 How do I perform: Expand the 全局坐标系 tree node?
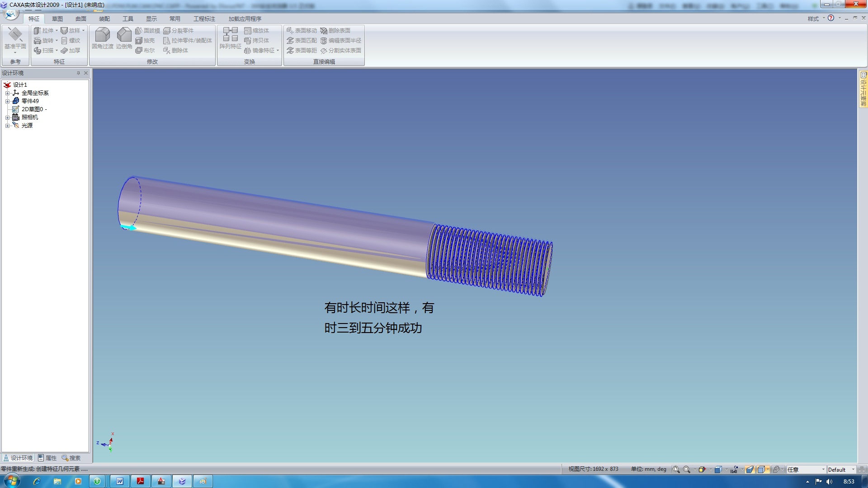pyautogui.click(x=7, y=93)
